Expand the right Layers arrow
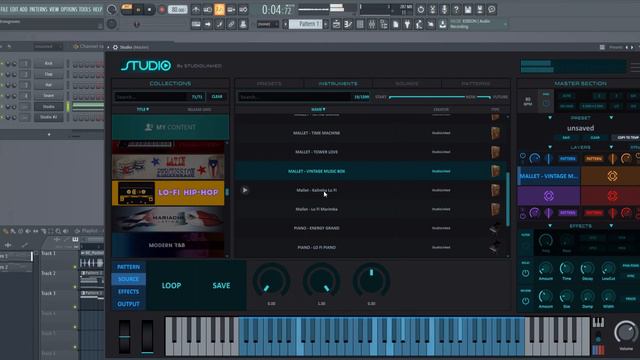This screenshot has height=360, width=640. click(611, 147)
